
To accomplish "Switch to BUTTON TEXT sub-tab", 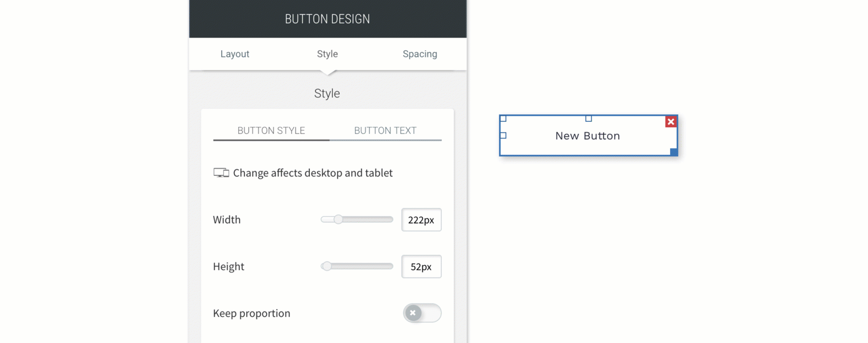I will coord(385,131).
